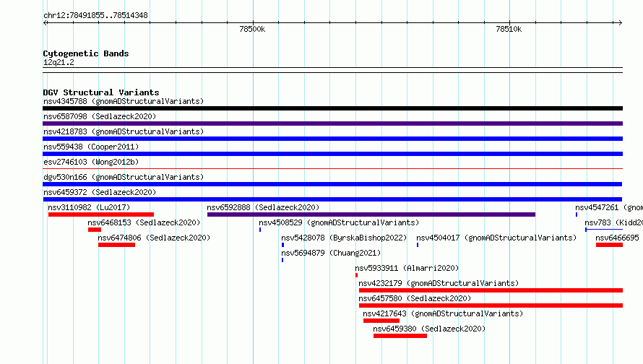Click the nsv6457580 long red bar
The image size is (643, 364).
(x=491, y=305)
